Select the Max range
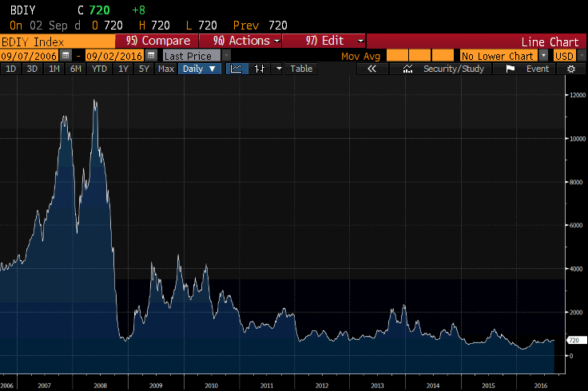 (x=165, y=69)
